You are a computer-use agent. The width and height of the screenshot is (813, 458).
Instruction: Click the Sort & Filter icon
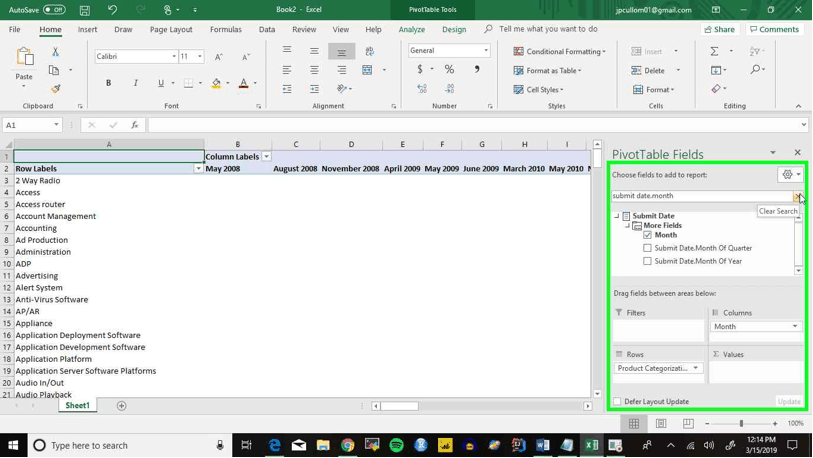(x=754, y=51)
